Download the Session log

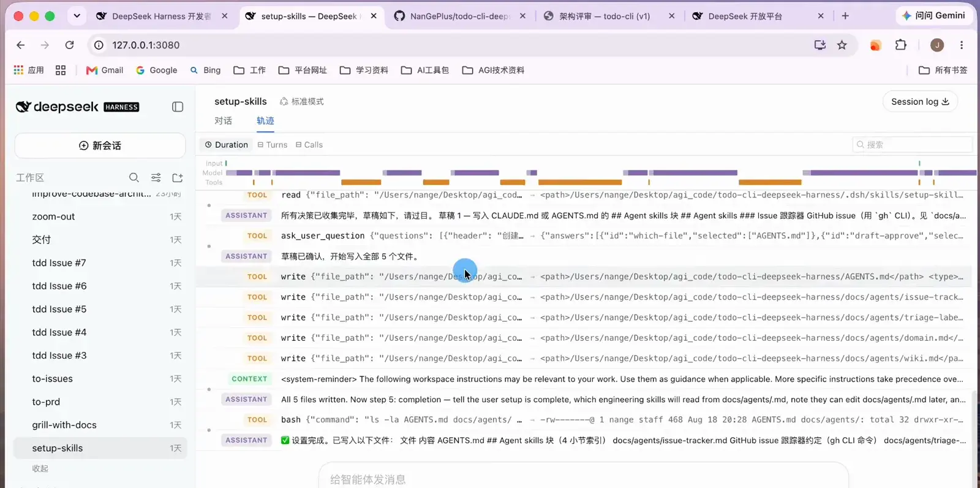[x=920, y=101]
